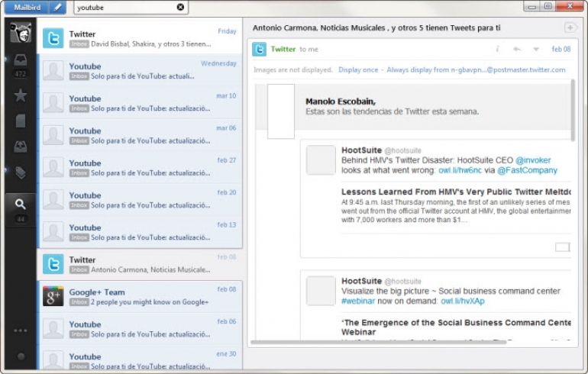Open Friday Twitter email about David Bisbal
Viewport: 588px width, 374px height.
coord(140,38)
